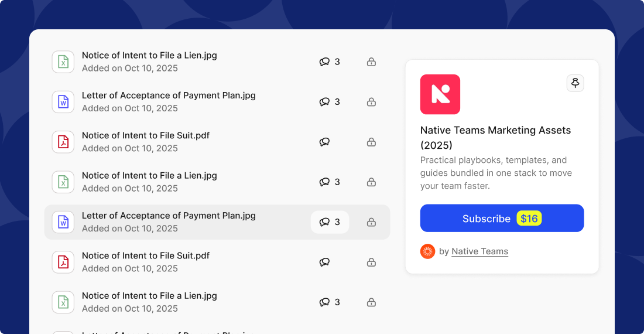Click the red Native Teams logo thumbnail
Screen dimensions: 644x334
point(440,94)
